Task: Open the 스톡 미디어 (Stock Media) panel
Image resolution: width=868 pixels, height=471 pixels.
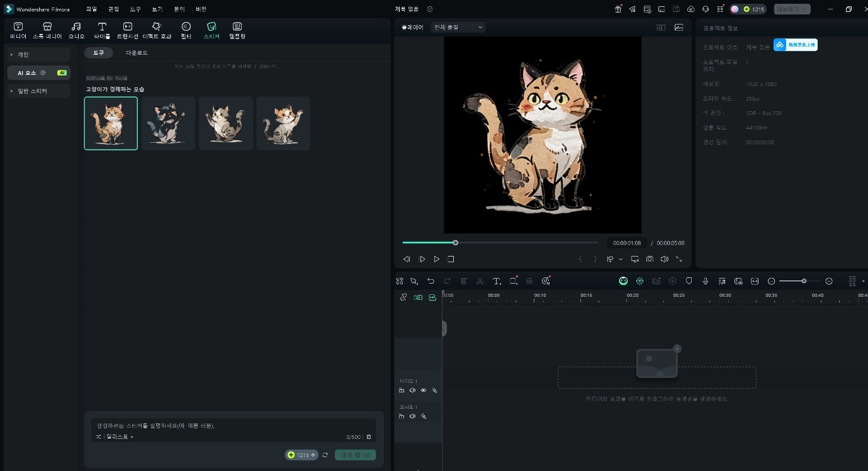Action: coord(47,30)
